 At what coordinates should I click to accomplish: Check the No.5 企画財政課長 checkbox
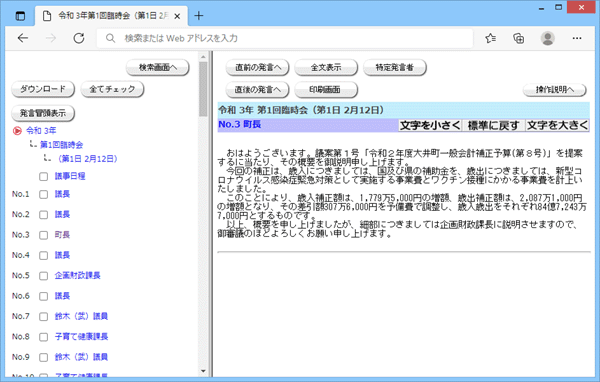pos(44,276)
